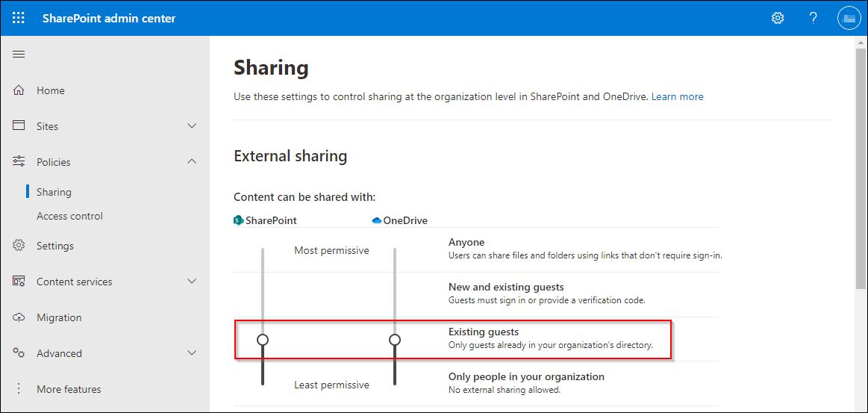868x413 pixels.
Task: Click the SharePoint sharing slider handle
Action: (x=263, y=339)
